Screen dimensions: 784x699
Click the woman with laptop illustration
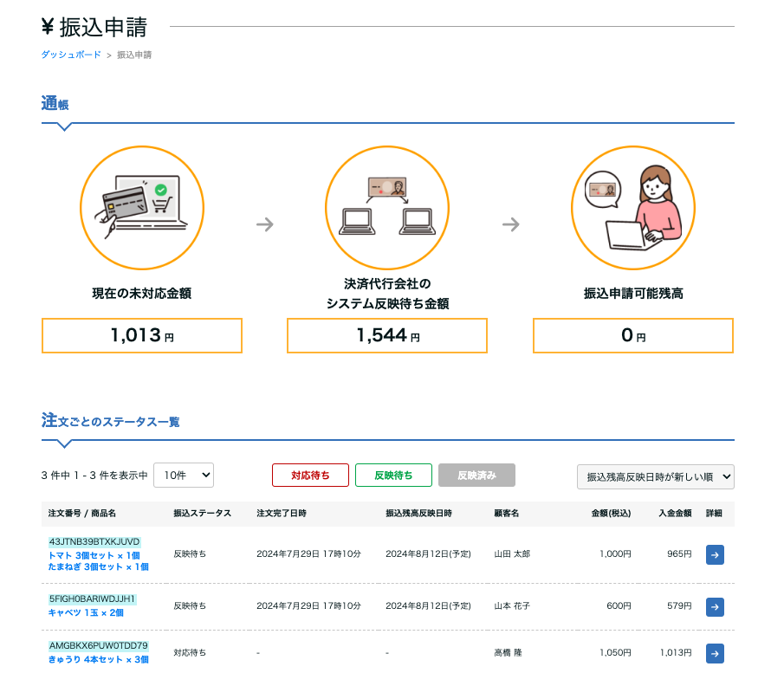tap(632, 208)
